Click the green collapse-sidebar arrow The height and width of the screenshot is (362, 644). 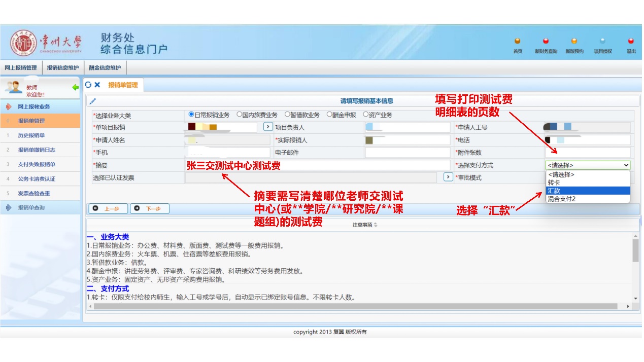pos(76,87)
